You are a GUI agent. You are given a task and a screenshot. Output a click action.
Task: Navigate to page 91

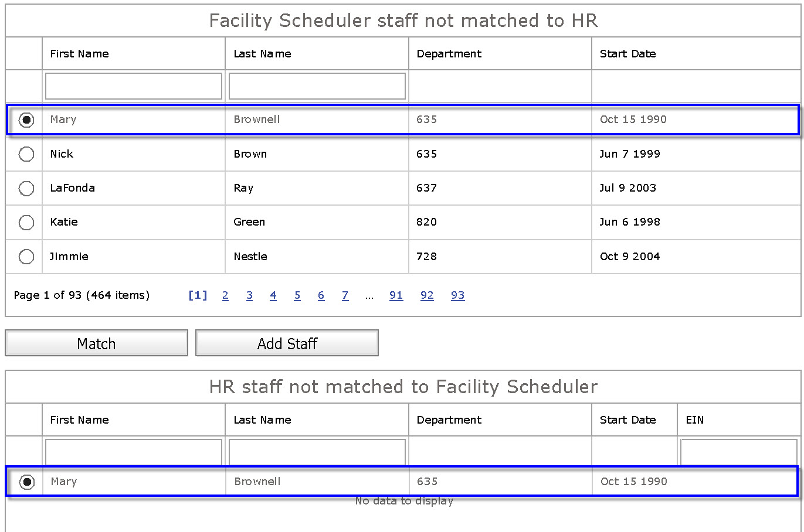click(396, 296)
